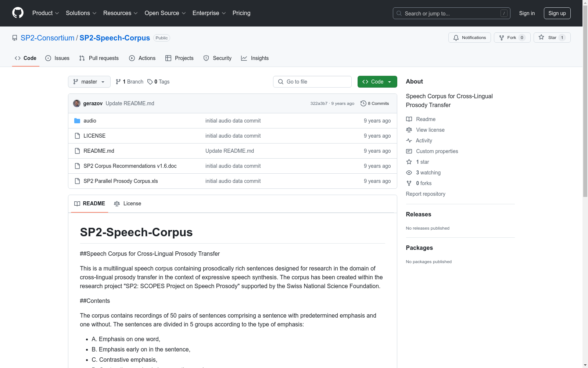Open the commit message for the LICENSE file
This screenshot has height=368, width=588.
click(x=233, y=136)
